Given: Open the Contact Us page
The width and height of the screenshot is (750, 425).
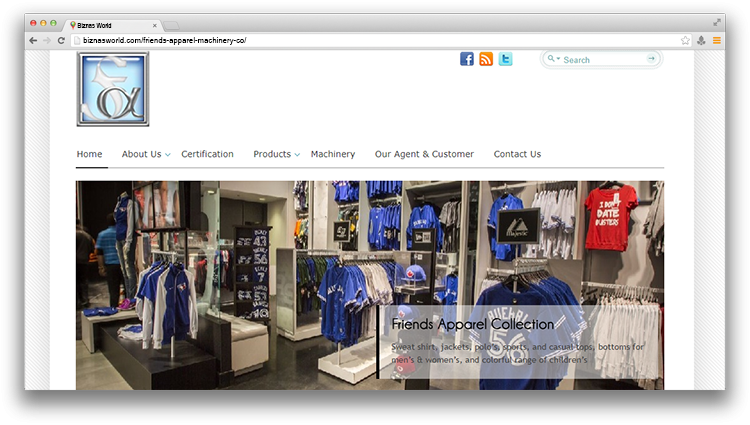Looking at the screenshot, I should (x=517, y=154).
